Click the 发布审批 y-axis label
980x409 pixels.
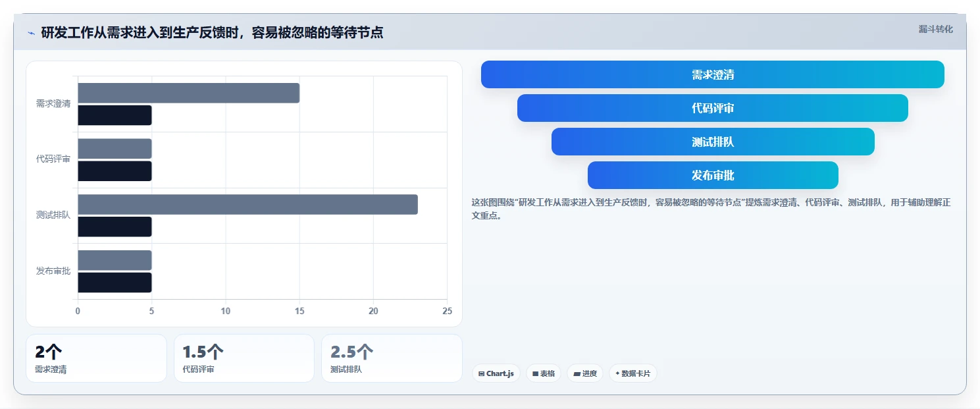pyautogui.click(x=53, y=271)
